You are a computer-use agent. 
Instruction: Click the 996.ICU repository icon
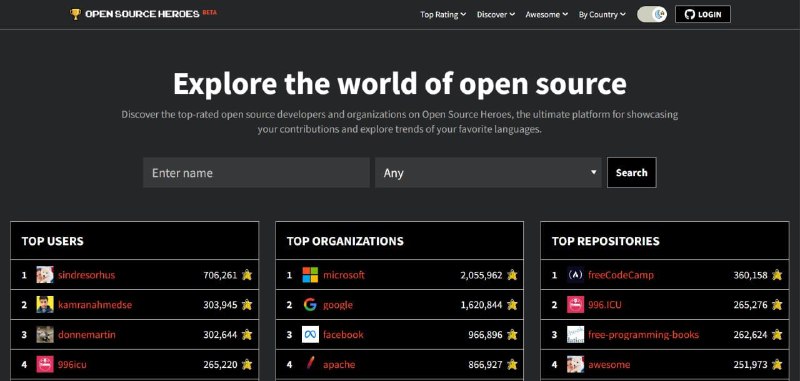pyautogui.click(x=576, y=304)
